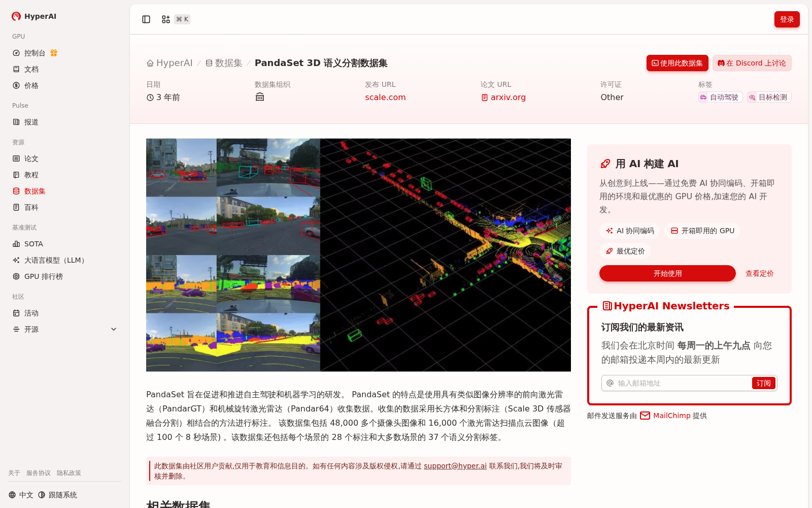Click the support@hyper.ai email link
Viewport: 812px width, 508px height.
pos(455,466)
